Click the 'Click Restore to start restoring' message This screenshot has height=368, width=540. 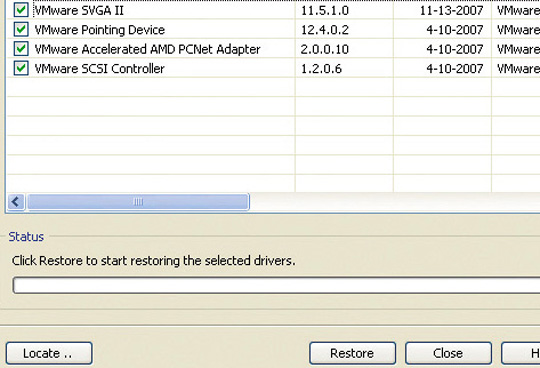click(154, 261)
